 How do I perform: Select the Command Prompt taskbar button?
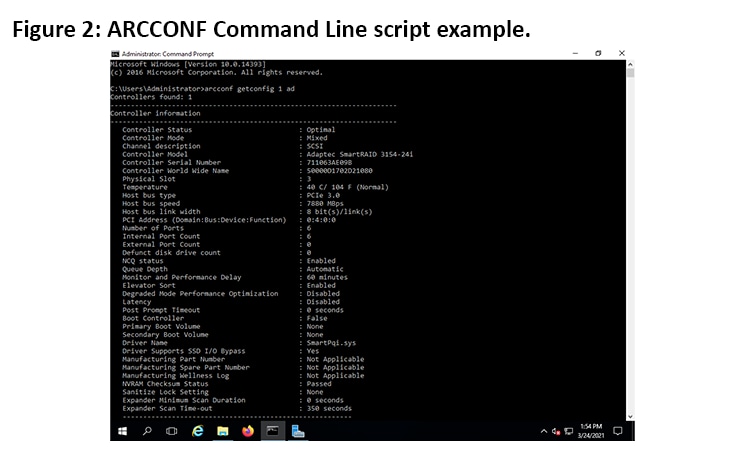273,431
